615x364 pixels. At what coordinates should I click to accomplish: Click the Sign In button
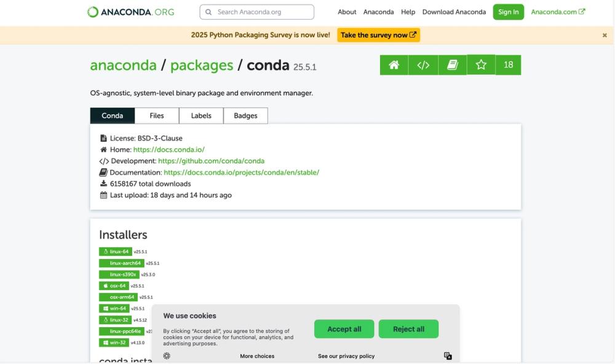pyautogui.click(x=509, y=12)
